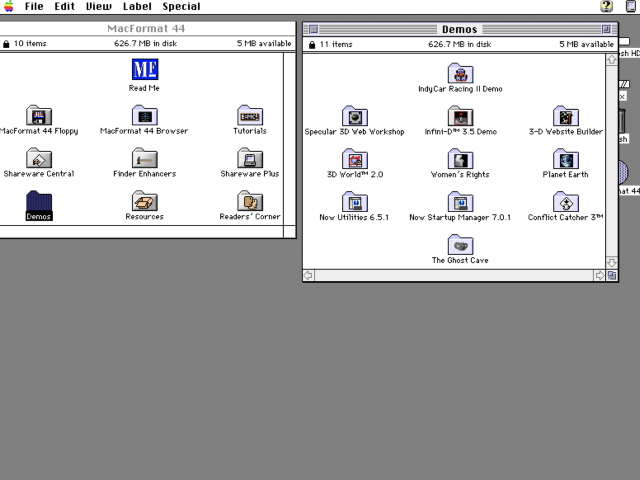Image resolution: width=640 pixels, height=480 pixels.
Task: Click the highlighted Demos folder icon
Action: (39, 201)
